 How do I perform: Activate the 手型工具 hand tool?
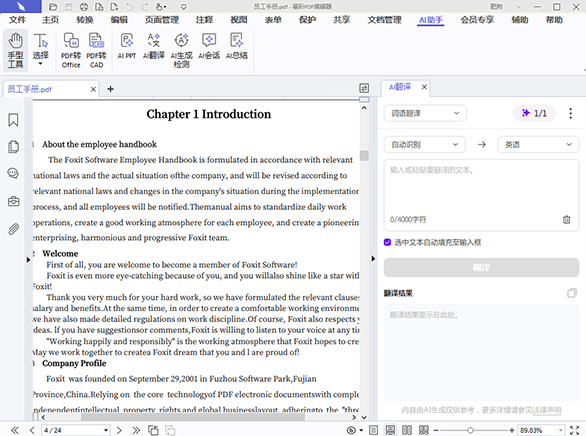click(x=15, y=50)
